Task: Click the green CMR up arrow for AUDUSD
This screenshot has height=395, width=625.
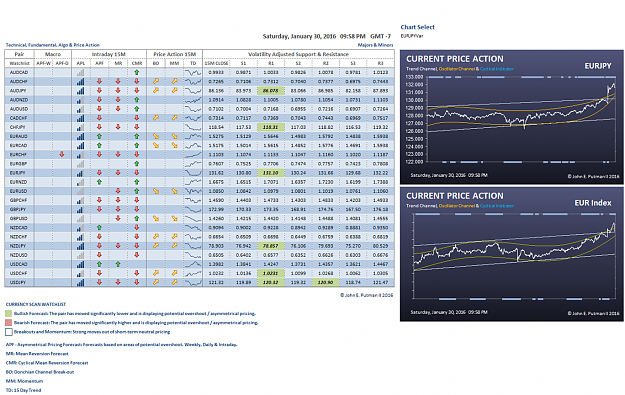Action: 137,109
